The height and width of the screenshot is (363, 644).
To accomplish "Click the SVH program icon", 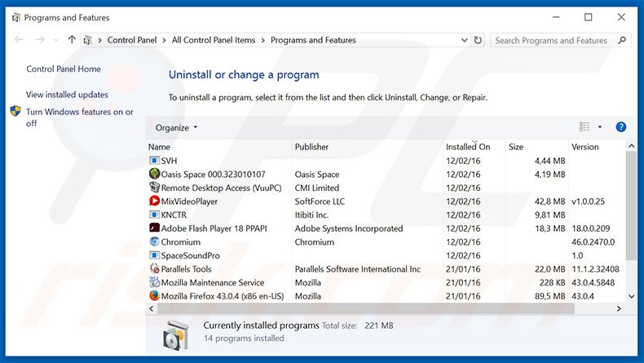I will [154, 161].
